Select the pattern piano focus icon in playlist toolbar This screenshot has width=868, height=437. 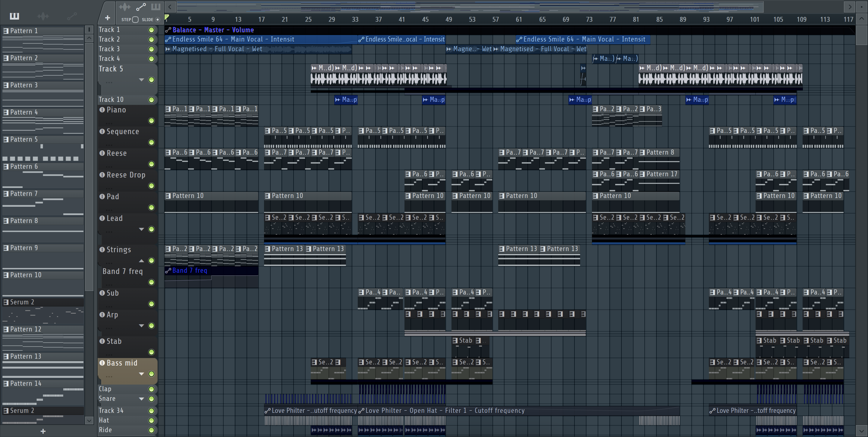pyautogui.click(x=156, y=7)
